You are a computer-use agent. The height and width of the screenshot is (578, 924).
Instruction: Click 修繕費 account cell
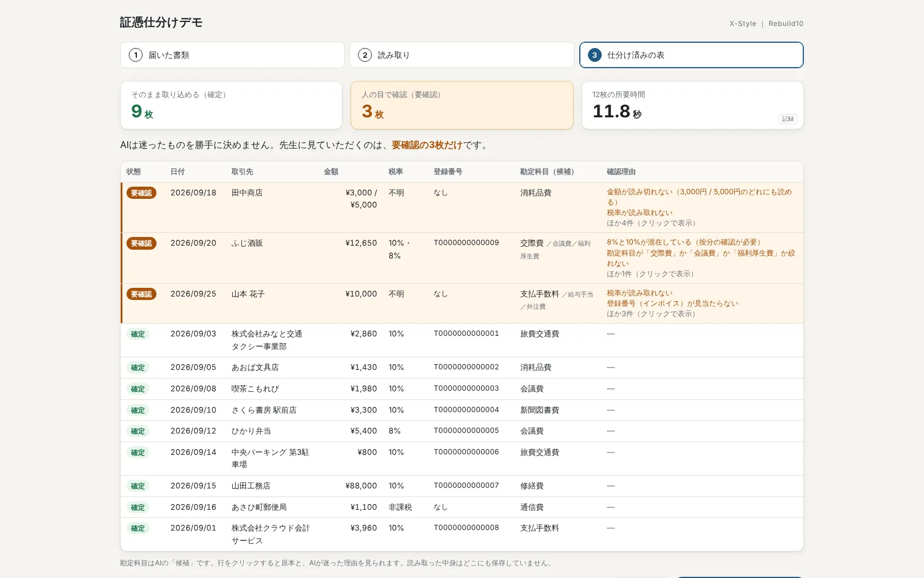pos(532,486)
